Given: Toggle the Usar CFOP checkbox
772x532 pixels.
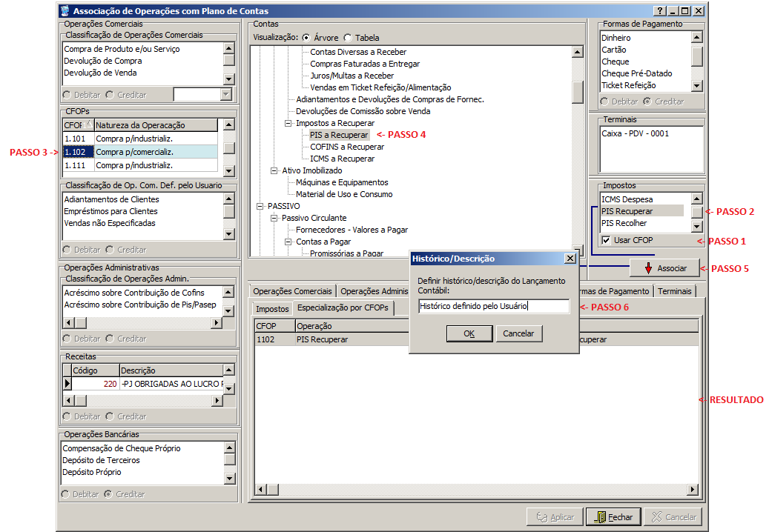Looking at the screenshot, I should coord(606,240).
